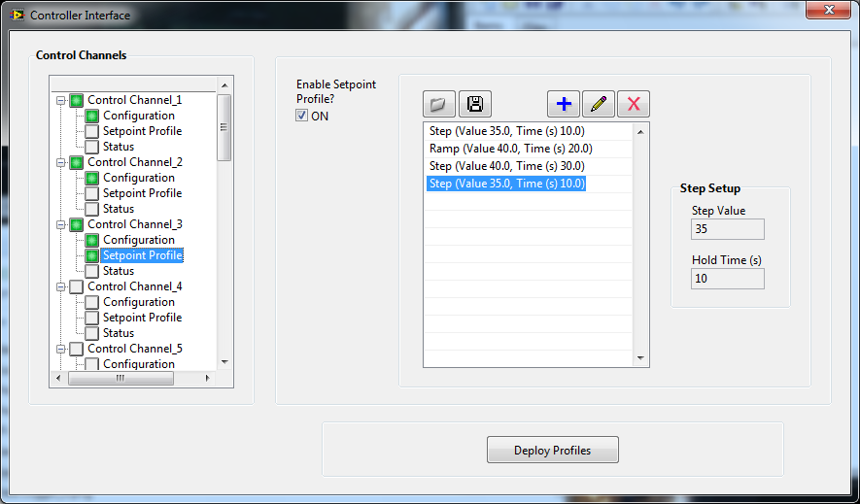Viewport: 860px width, 504px height.
Task: Click channel tree horizontal scrollbar left arrow
Action: [x=59, y=378]
